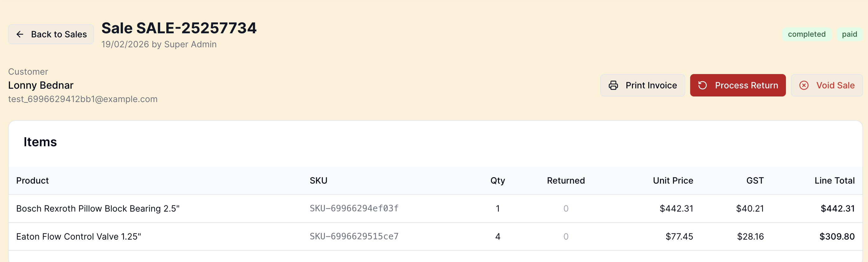Click the customer email address
868x262 pixels.
tap(83, 99)
